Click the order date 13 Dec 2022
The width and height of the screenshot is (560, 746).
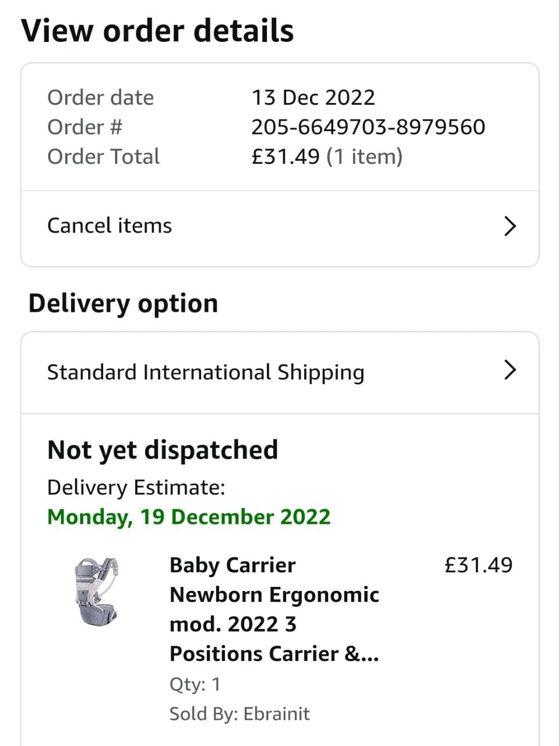coord(314,97)
